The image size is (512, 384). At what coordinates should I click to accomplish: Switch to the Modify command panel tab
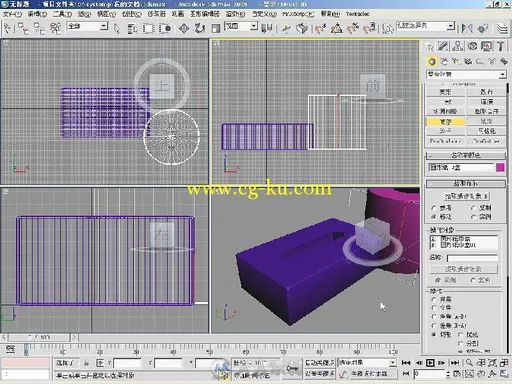pos(443,46)
